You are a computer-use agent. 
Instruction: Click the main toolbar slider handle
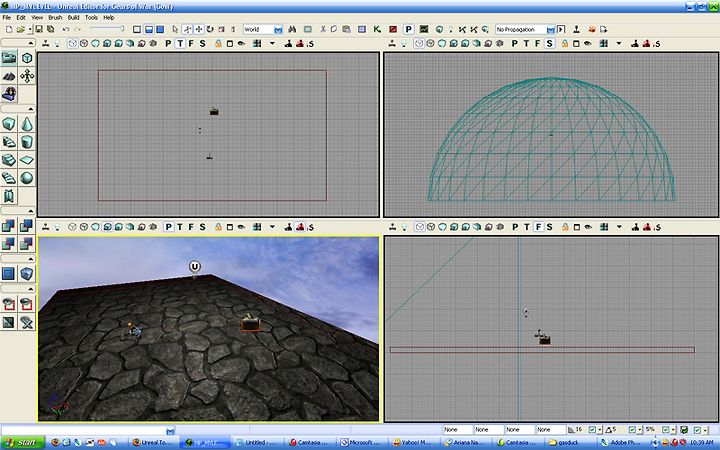point(123,28)
